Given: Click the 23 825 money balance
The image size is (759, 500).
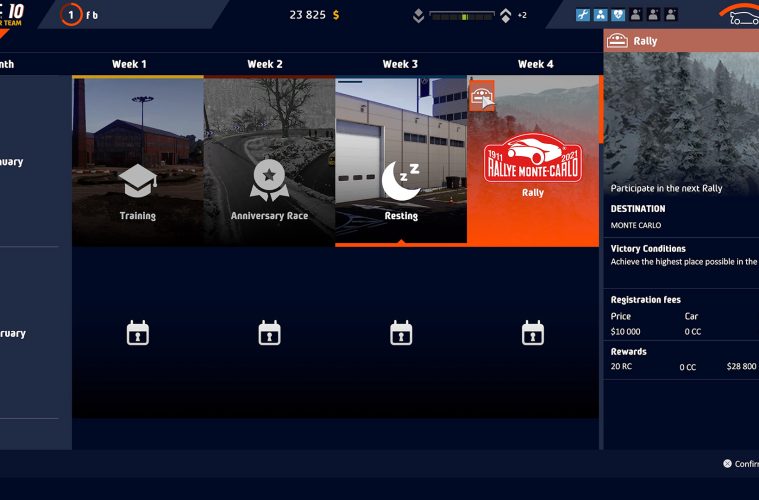Looking at the screenshot, I should (x=307, y=15).
